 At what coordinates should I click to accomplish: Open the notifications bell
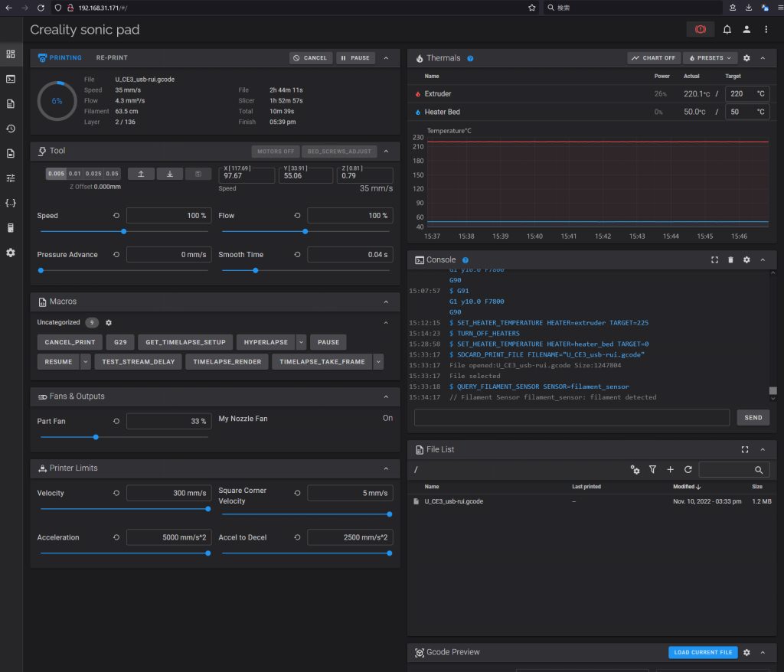[727, 30]
